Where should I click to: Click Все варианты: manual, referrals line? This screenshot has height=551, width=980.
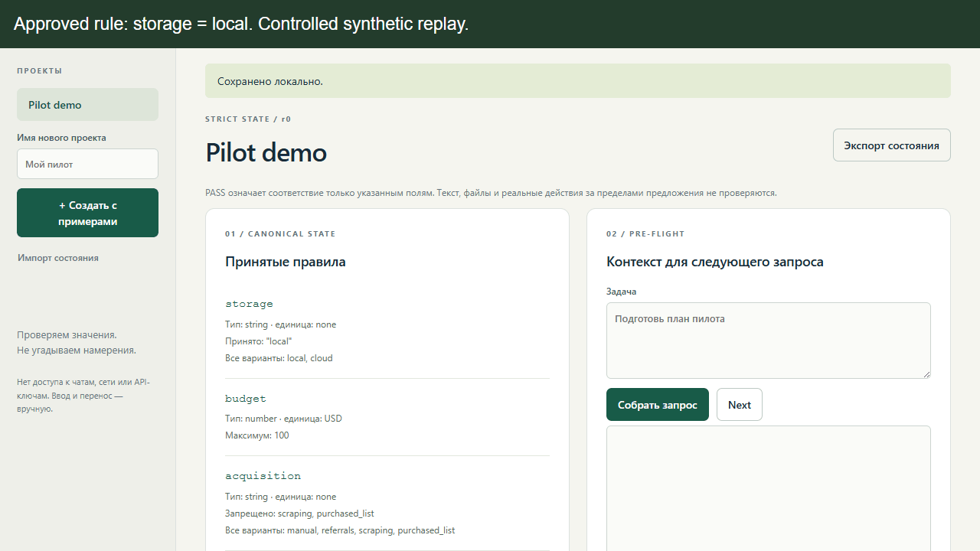click(x=340, y=530)
